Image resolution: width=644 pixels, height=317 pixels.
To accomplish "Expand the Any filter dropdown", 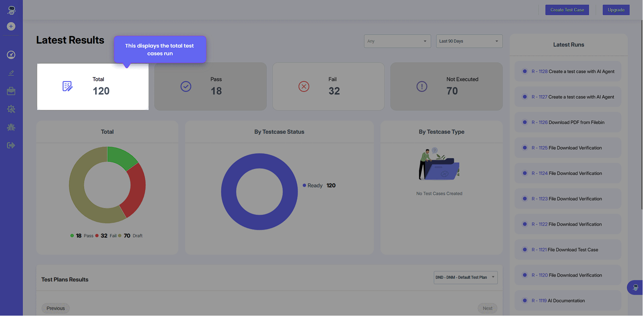I will tap(397, 41).
